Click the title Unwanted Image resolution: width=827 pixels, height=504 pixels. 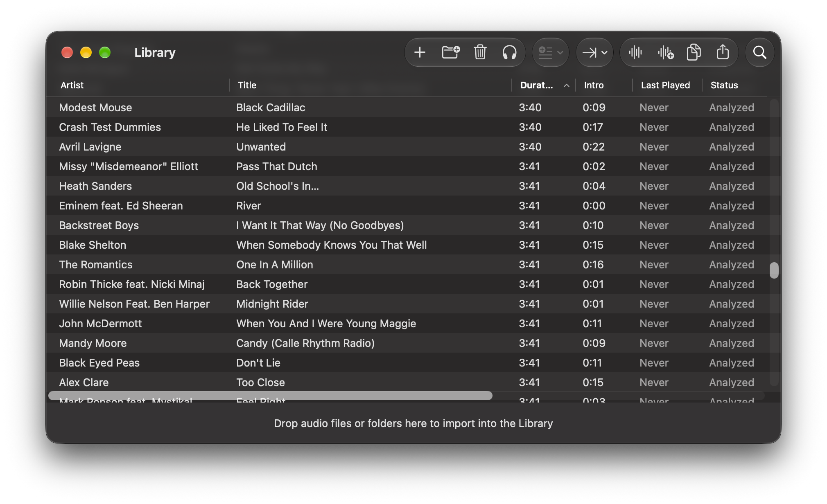261,146
